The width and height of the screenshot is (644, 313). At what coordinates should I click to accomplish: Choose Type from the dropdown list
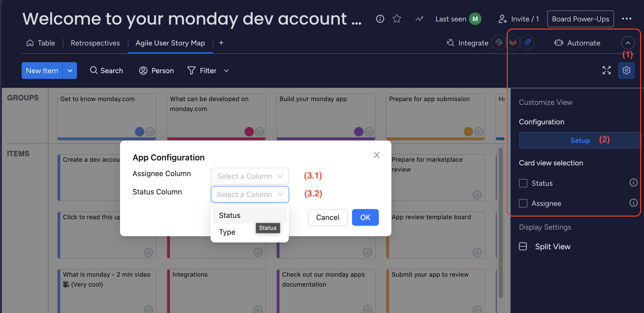coord(227,232)
